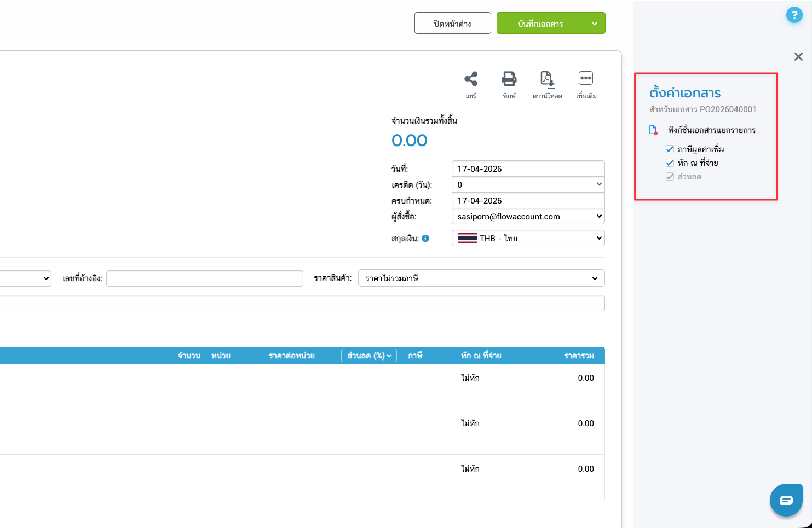Expand the arrow beside บันทึกเอกสาร button
812x528 pixels.
(x=595, y=24)
